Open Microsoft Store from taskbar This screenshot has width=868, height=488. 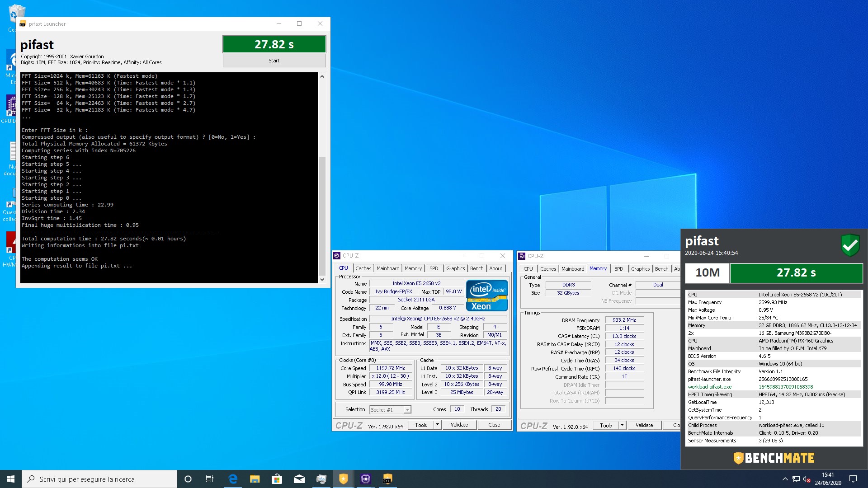coord(277,479)
